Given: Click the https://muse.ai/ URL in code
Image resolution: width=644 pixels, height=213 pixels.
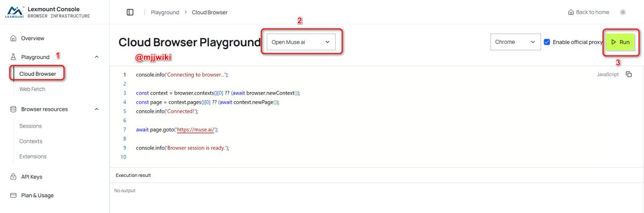Looking at the screenshot, I should [195, 129].
